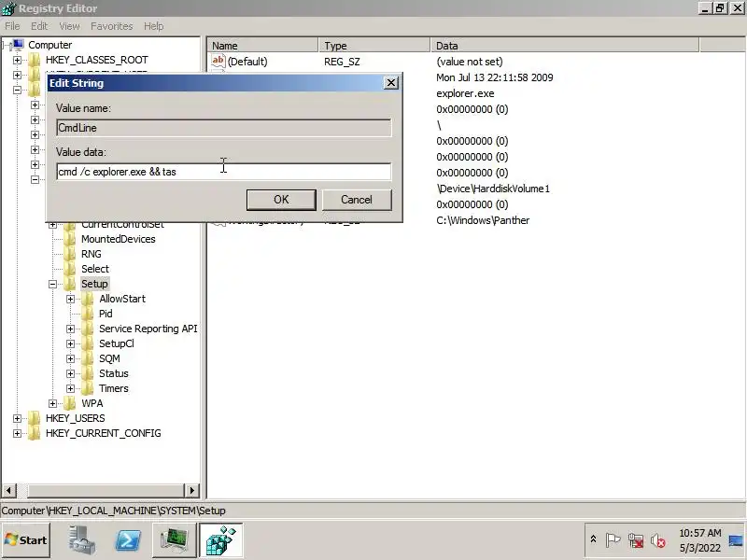Select the Status folder icon
747x560 pixels.
[x=88, y=373]
